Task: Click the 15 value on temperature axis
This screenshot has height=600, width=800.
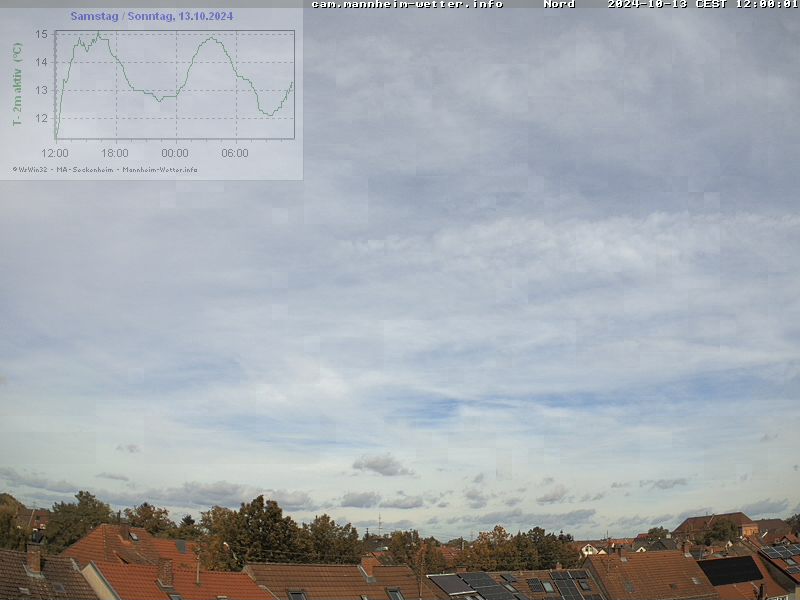Action: 41,34
